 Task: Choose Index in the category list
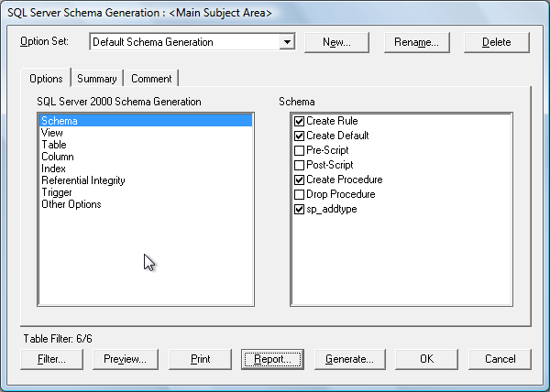point(146,169)
